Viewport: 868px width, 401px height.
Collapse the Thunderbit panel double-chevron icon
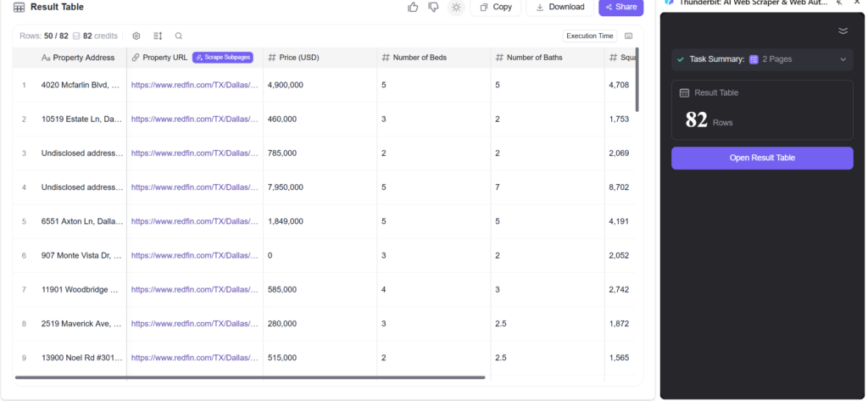point(843,31)
